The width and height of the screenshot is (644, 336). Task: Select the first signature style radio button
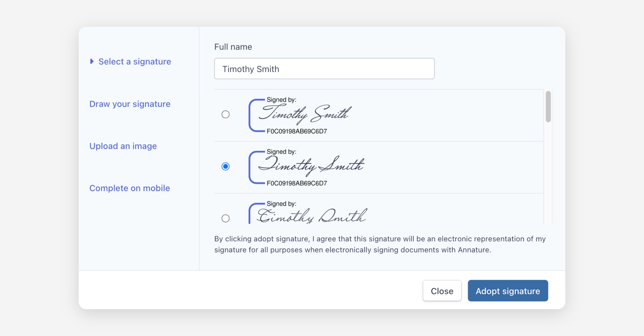[x=225, y=114]
